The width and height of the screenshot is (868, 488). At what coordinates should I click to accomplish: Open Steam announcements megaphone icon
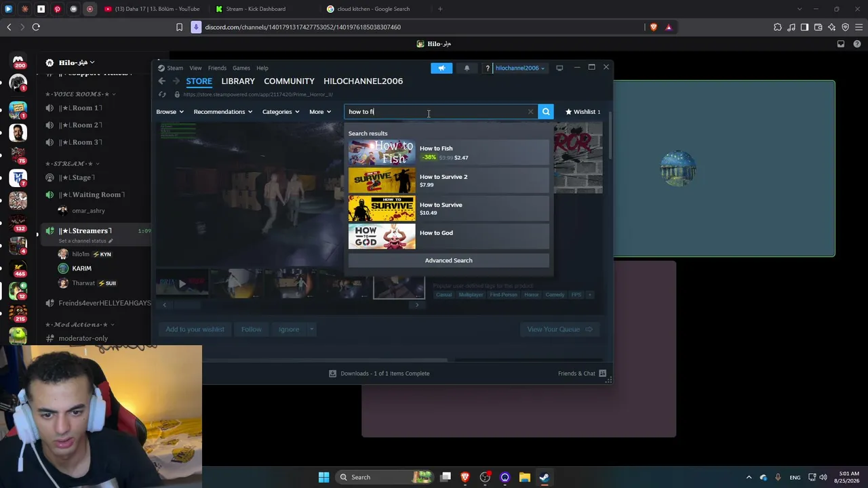pos(441,68)
